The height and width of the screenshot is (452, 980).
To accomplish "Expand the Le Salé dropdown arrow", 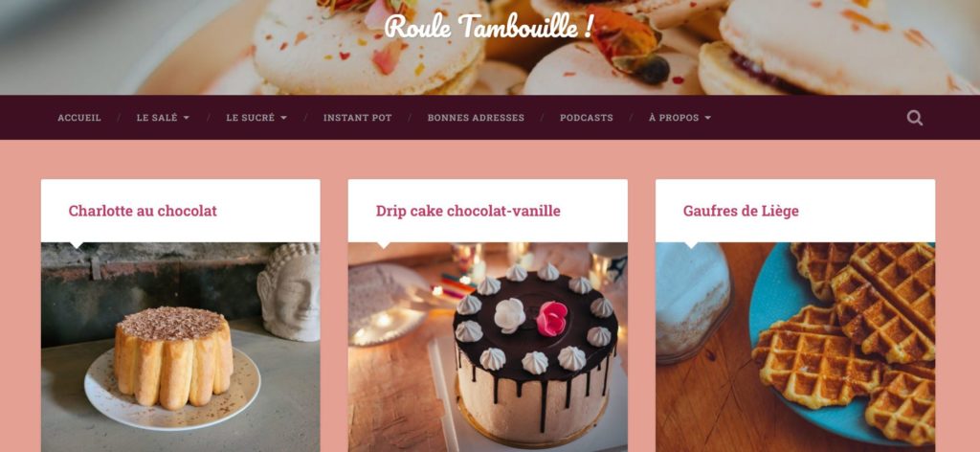I will coord(187,118).
